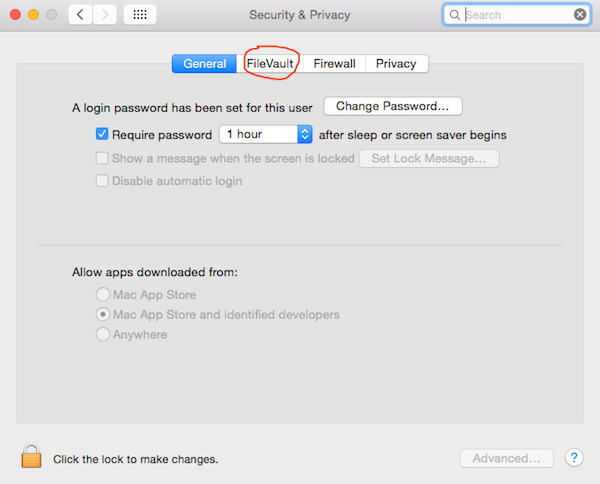The height and width of the screenshot is (484, 600).
Task: Click the Change Password... button
Action: pyautogui.click(x=393, y=106)
